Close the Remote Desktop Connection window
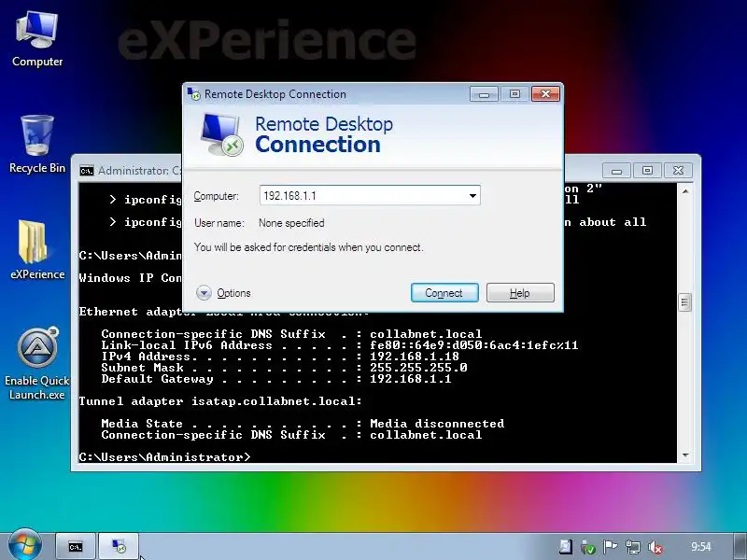The width and height of the screenshot is (747, 560). pyautogui.click(x=545, y=94)
